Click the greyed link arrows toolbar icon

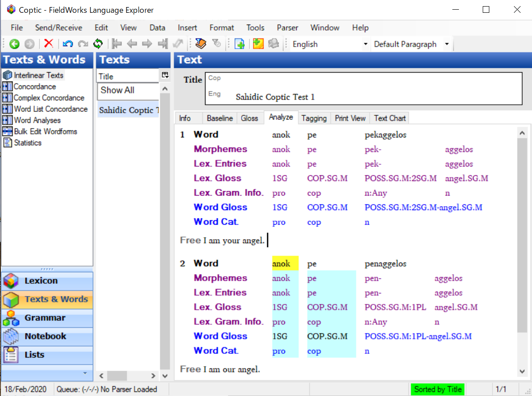(x=178, y=44)
